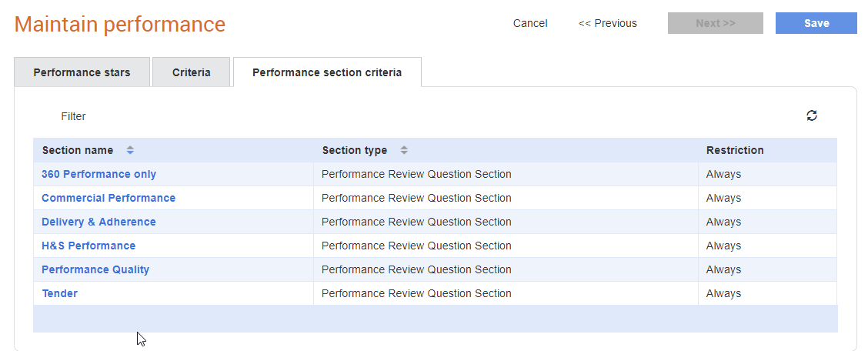This screenshot has height=351, width=868.
Task: Click the Tender section link
Action: [x=60, y=292]
